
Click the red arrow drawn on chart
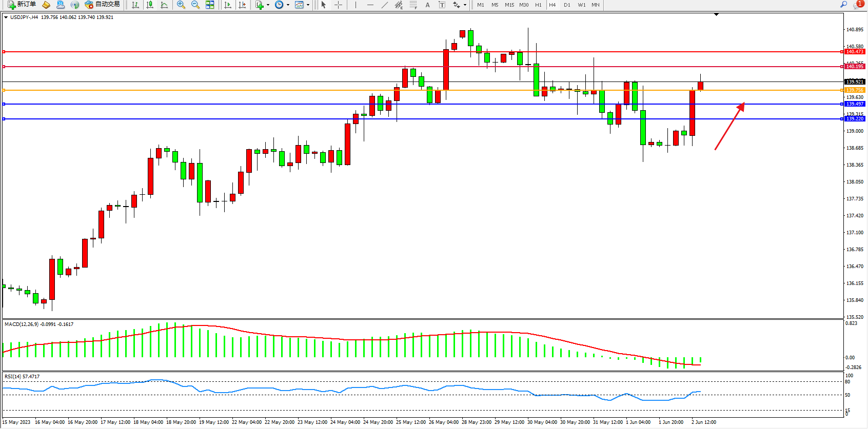729,126
